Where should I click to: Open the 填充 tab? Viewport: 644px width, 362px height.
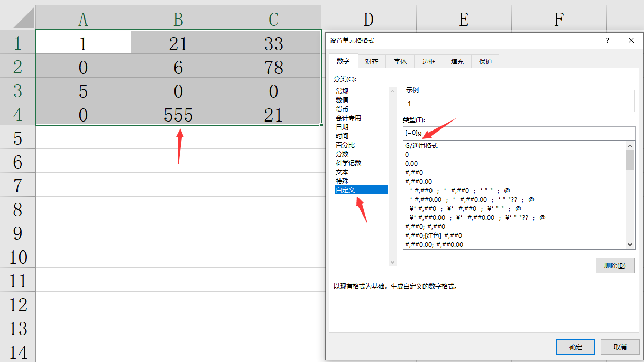click(x=457, y=62)
